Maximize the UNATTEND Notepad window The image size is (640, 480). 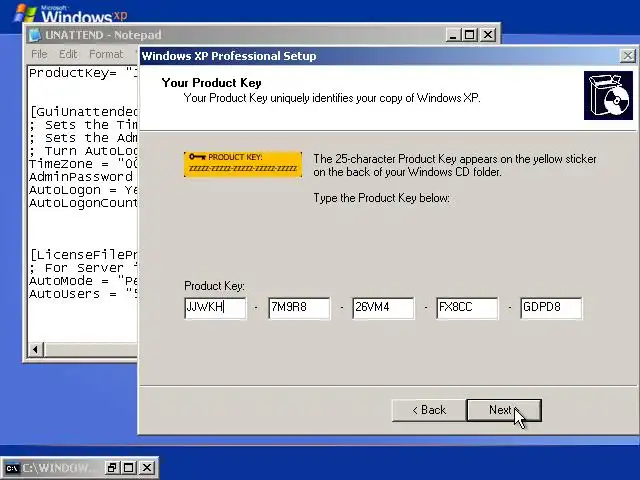click(469, 35)
